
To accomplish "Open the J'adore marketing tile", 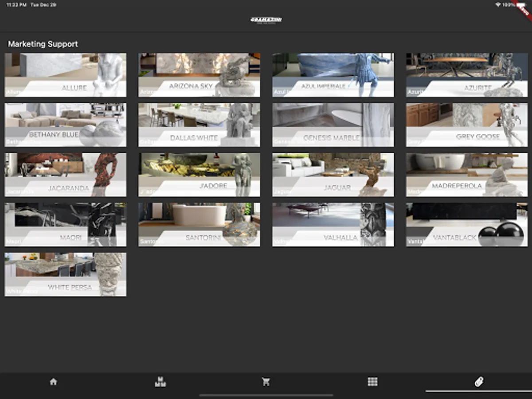I will 199,175.
